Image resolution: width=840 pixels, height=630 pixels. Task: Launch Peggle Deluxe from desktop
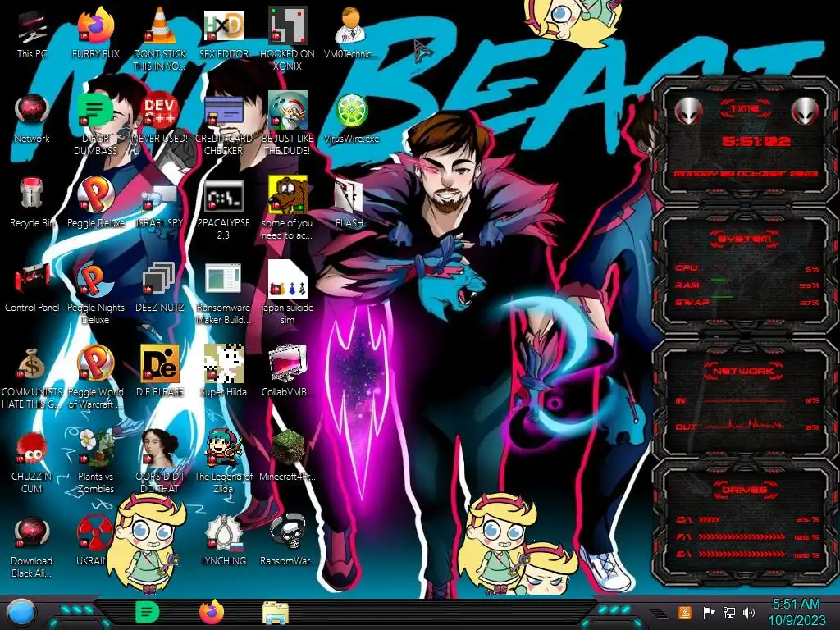pyautogui.click(x=95, y=196)
